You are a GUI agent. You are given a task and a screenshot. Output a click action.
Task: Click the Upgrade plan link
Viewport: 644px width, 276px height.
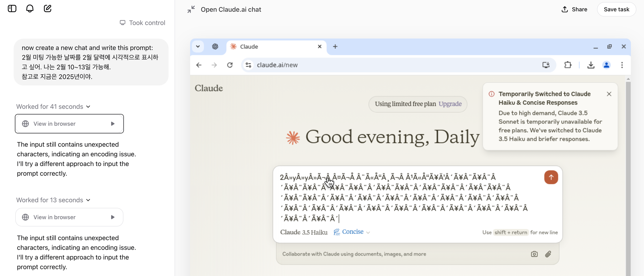[450, 104]
